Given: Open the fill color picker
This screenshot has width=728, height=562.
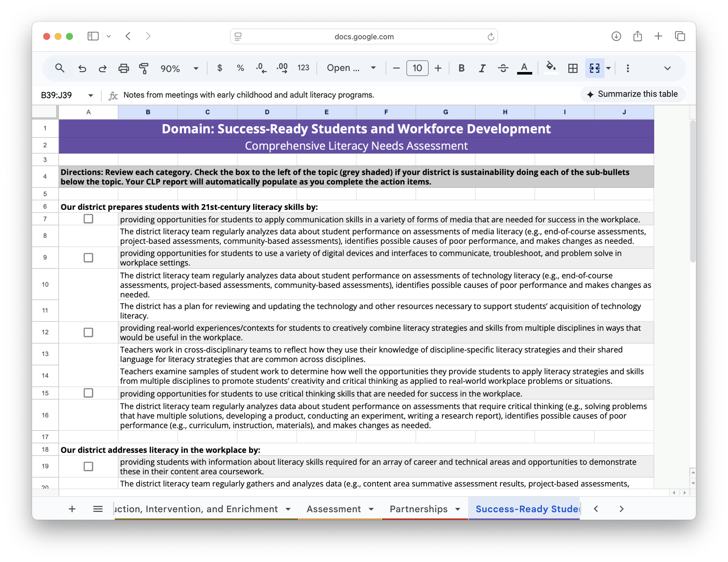Looking at the screenshot, I should click(x=551, y=68).
